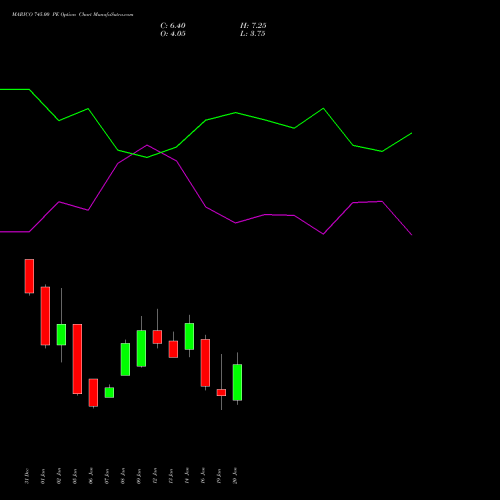500x500 pixels.
Task: Click the close value C: 6.40
Action: click(173, 26)
